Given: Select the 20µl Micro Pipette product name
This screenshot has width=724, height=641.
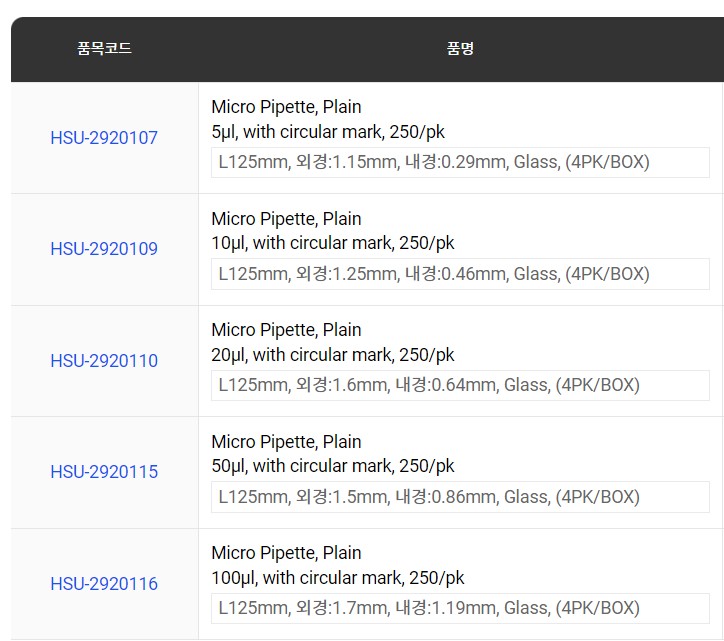Looking at the screenshot, I should pyautogui.click(x=332, y=342).
